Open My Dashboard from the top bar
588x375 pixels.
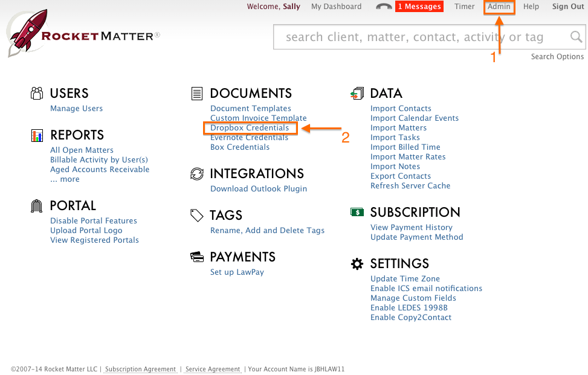coord(336,7)
